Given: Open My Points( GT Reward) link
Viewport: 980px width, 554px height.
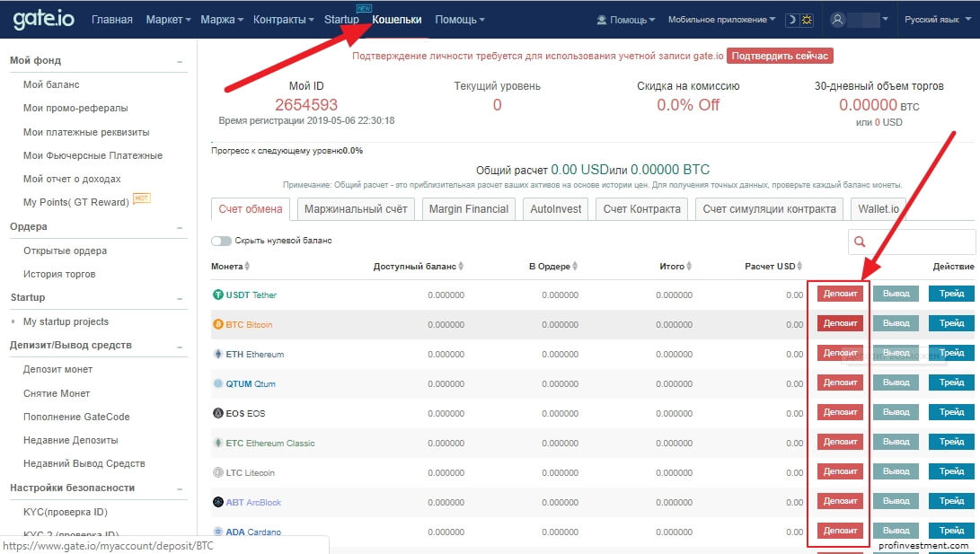Looking at the screenshot, I should [x=76, y=202].
